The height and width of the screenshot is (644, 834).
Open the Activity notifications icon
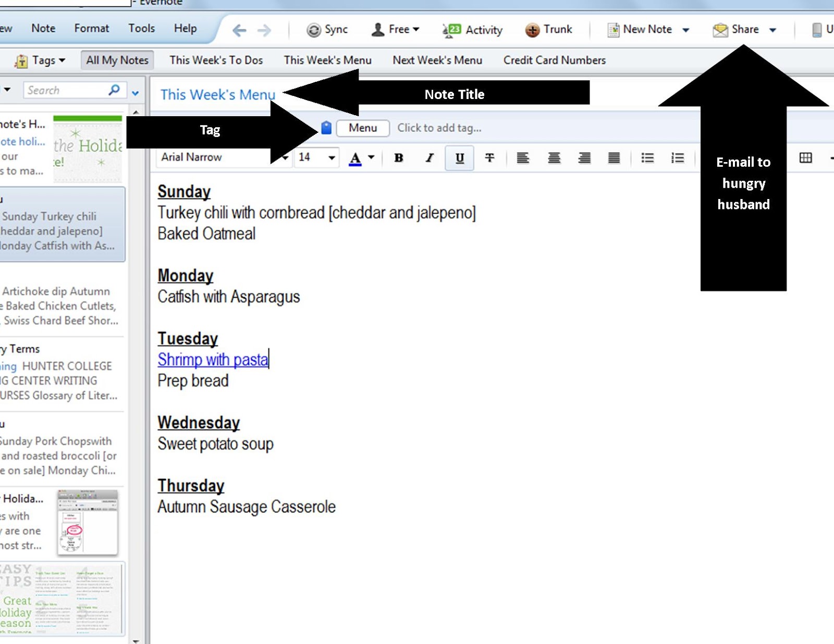[x=451, y=30]
